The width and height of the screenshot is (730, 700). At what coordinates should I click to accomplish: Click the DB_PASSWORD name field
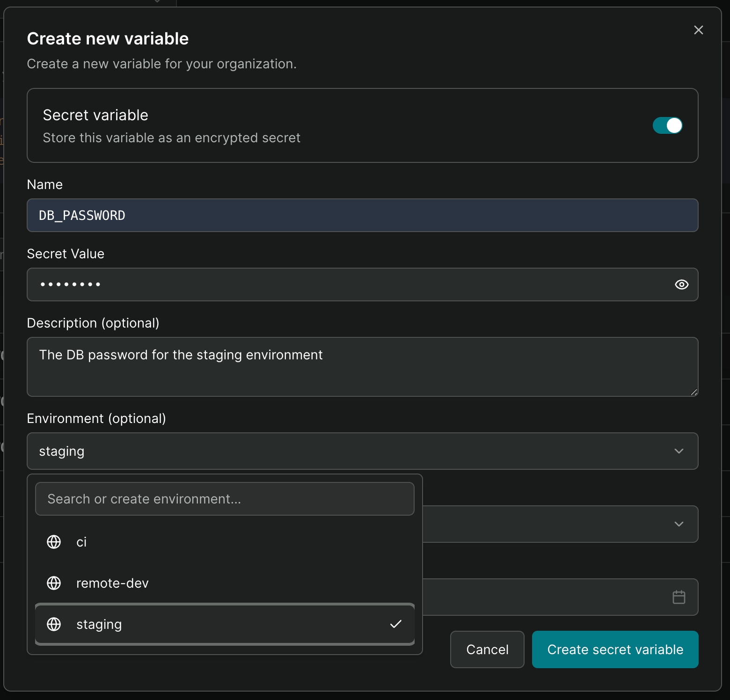tap(363, 215)
